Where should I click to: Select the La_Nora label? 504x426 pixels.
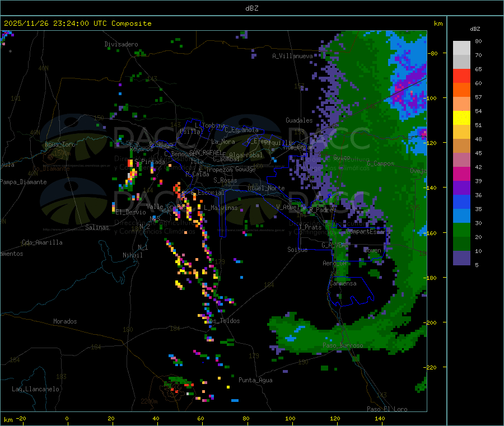tap(223, 142)
